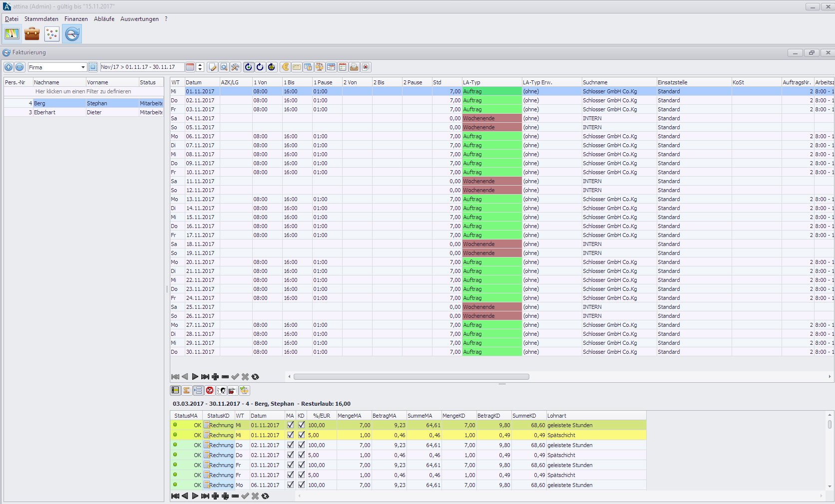This screenshot has height=504, width=835.
Task: Go to previous record below the Lohnart grid
Action: pyautogui.click(x=185, y=496)
